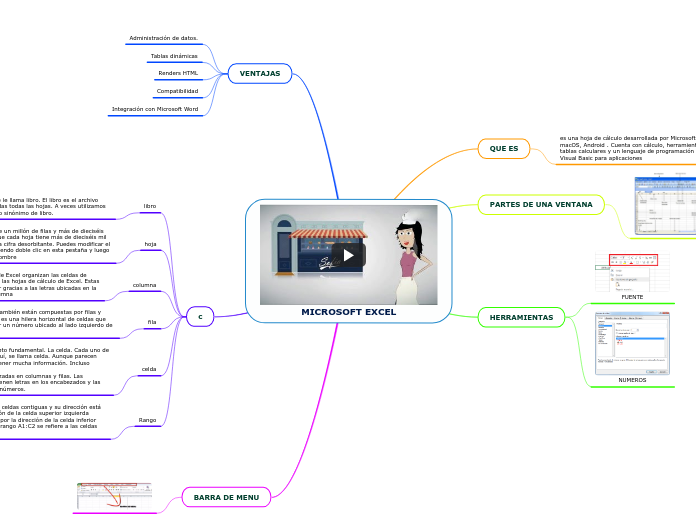Viewport: 696px width, 520px height.
Task: Click the MICROSOFT EXCEL central title
Action: (x=348, y=312)
